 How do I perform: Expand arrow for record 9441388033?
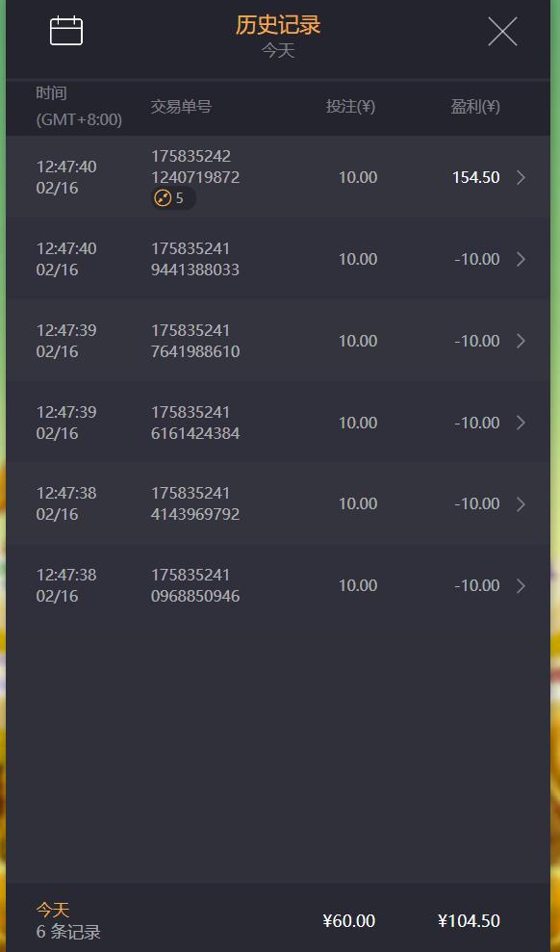point(521,259)
